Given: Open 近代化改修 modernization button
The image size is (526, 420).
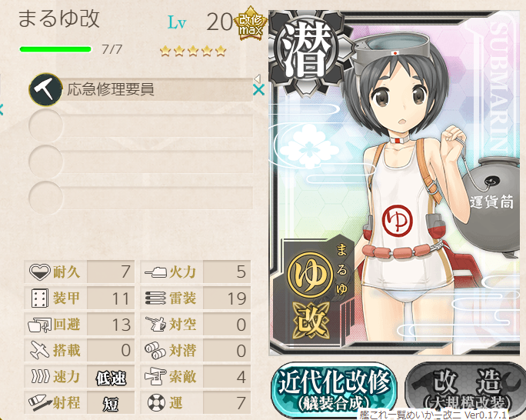Looking at the screenshot, I should pyautogui.click(x=334, y=389).
